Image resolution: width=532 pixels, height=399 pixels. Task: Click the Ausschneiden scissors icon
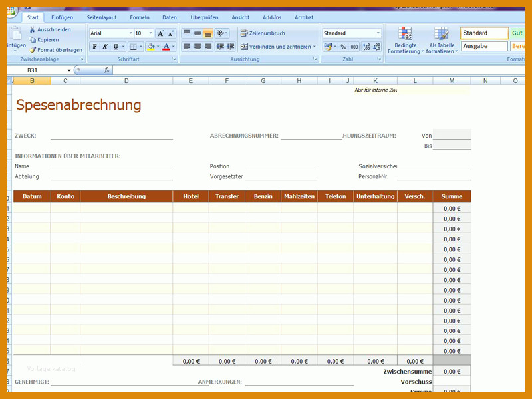click(x=32, y=29)
